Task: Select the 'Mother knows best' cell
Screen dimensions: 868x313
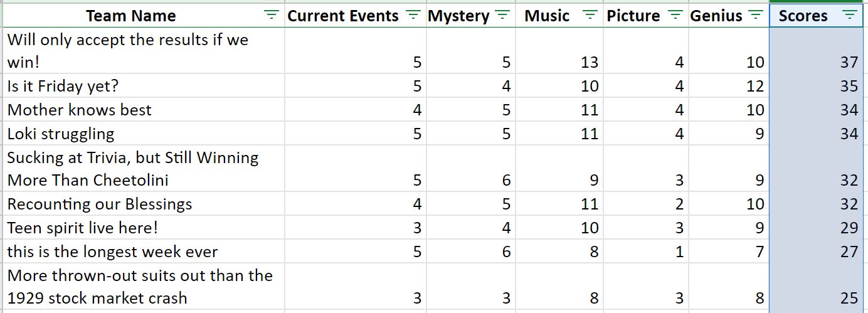Action: click(x=144, y=110)
